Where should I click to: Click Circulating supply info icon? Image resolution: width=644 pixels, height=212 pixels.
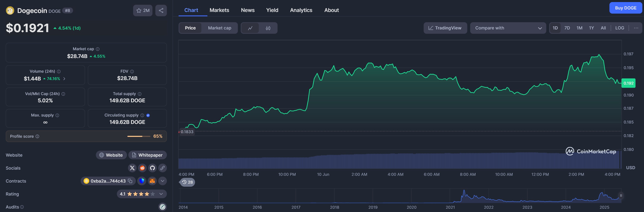click(142, 115)
